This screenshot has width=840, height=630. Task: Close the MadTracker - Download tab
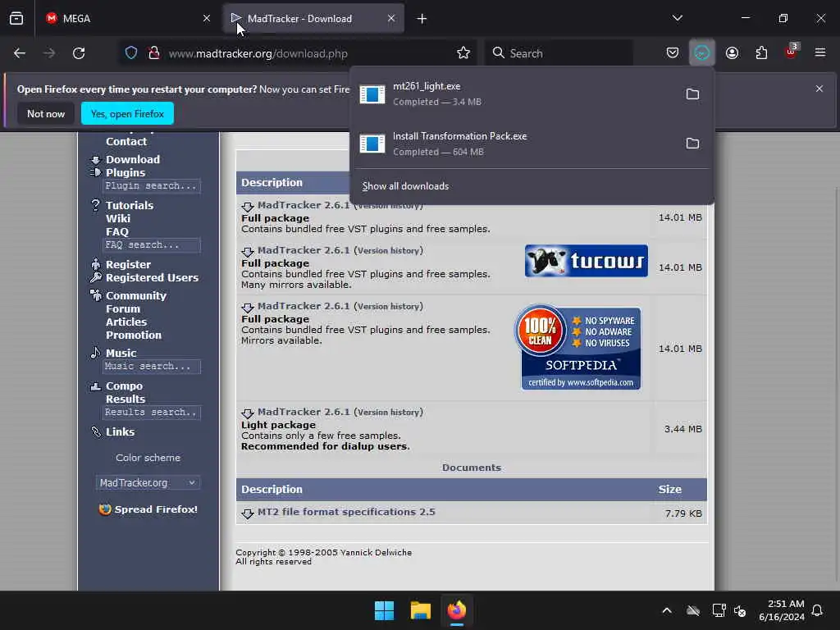(391, 18)
